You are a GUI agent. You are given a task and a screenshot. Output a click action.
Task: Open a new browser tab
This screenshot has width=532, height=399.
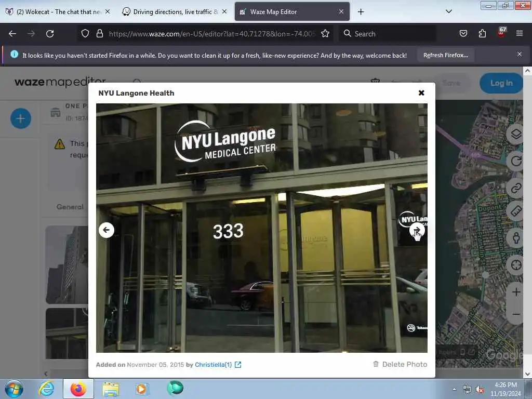pyautogui.click(x=361, y=12)
